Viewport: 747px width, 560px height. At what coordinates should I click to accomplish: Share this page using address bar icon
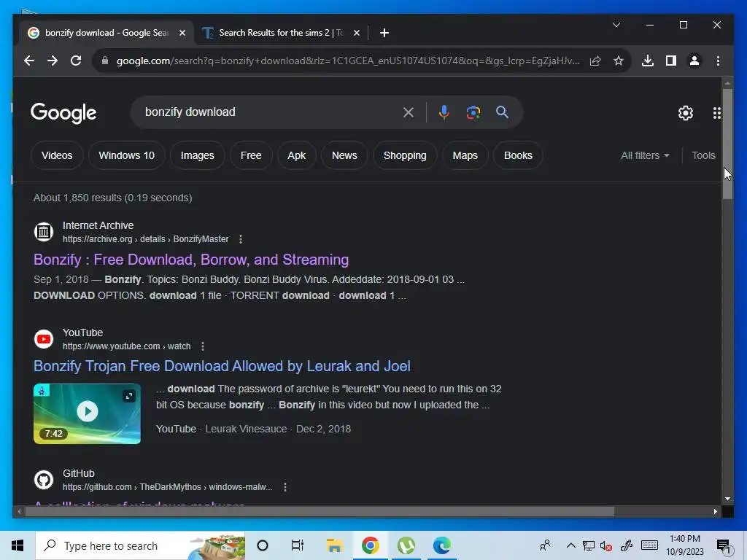click(x=595, y=61)
